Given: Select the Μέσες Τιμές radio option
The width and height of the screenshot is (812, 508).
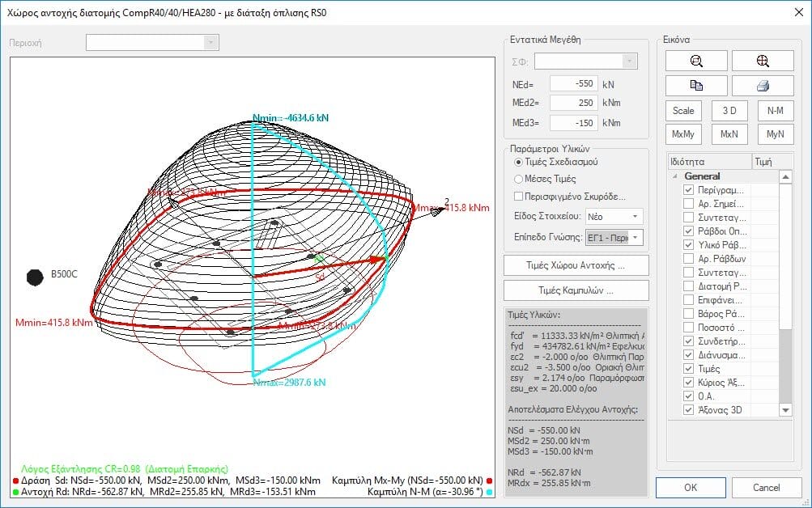Looking at the screenshot, I should click(519, 179).
